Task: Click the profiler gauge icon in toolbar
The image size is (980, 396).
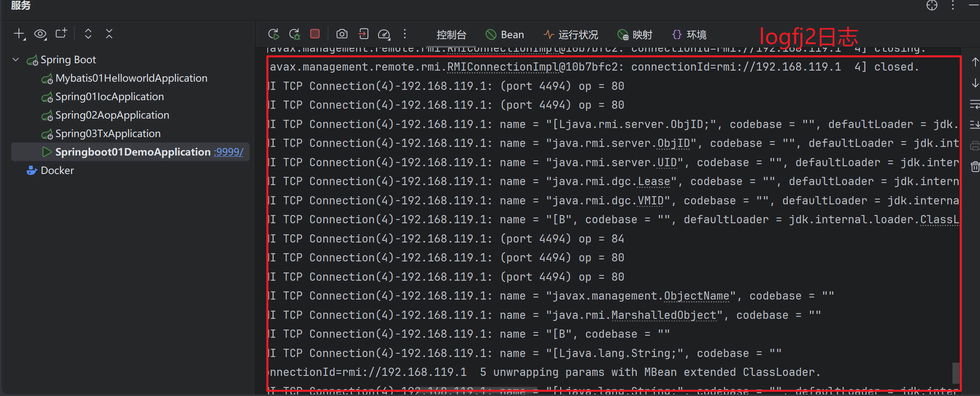Action: 384,34
